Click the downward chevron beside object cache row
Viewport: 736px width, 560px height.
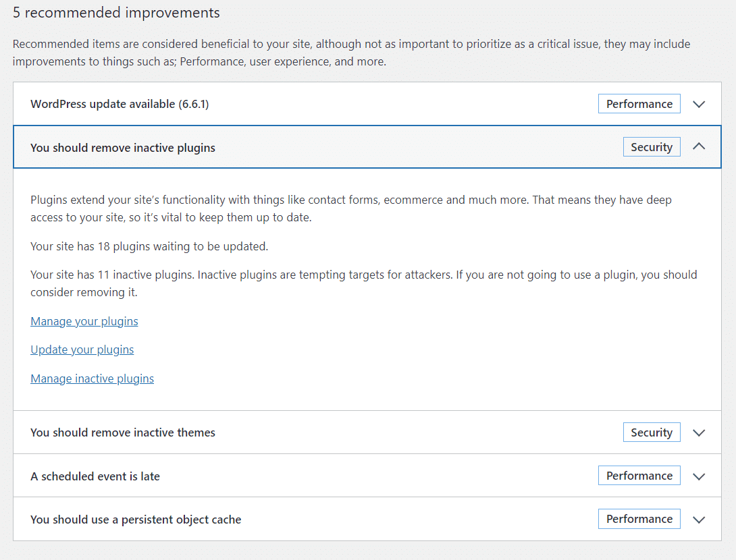699,519
